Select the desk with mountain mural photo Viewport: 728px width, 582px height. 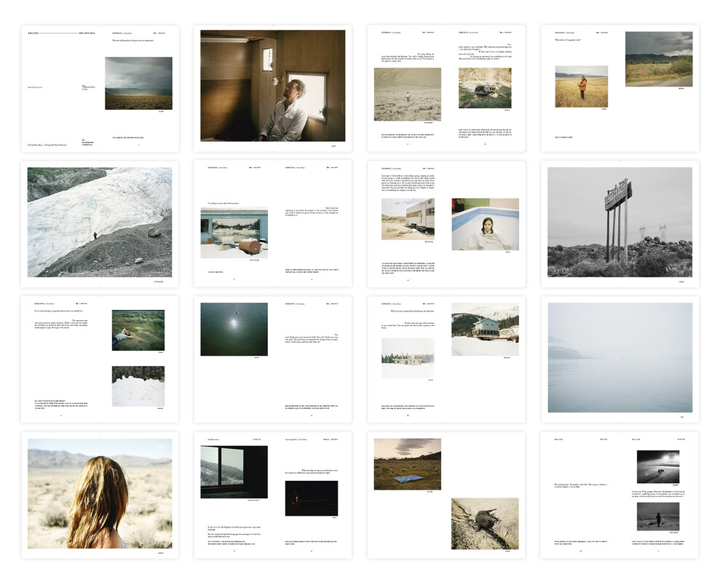[x=234, y=233]
